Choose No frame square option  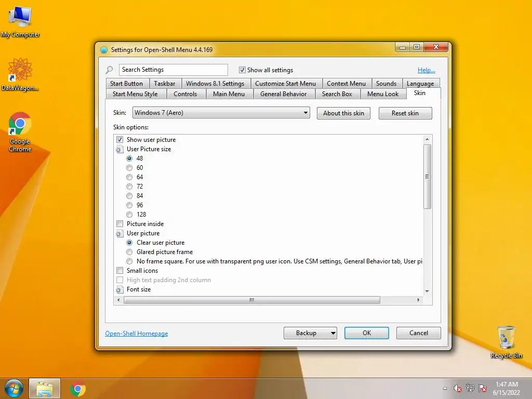(129, 261)
